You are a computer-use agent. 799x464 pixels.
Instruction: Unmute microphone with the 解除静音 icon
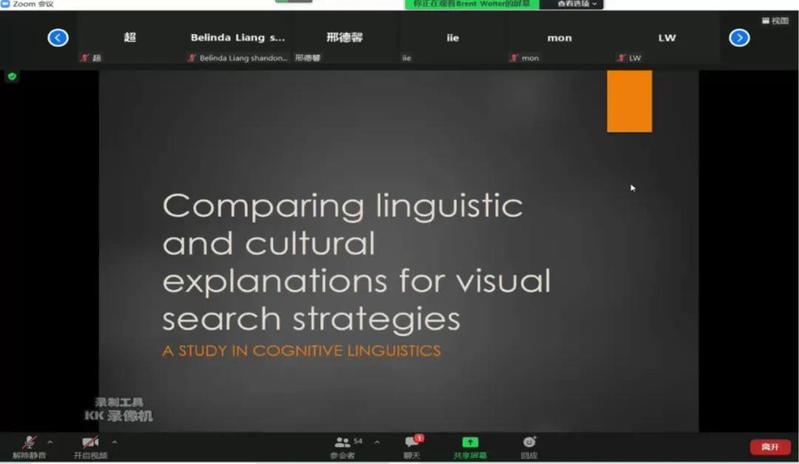tap(30, 443)
